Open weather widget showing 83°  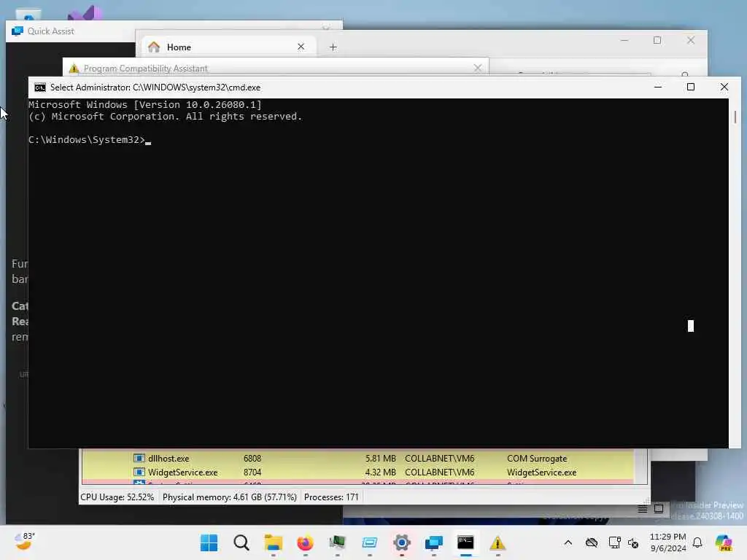tap(24, 542)
